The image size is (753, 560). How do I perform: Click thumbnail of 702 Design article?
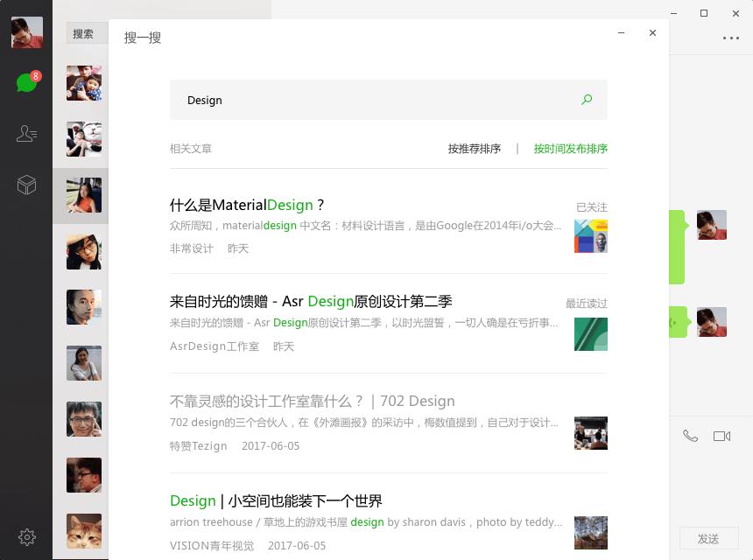591,433
